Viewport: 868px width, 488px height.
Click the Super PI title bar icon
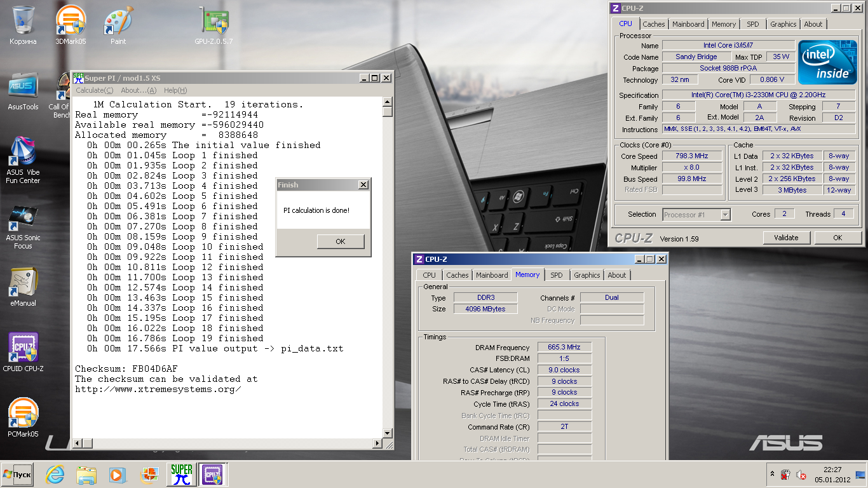(79, 78)
